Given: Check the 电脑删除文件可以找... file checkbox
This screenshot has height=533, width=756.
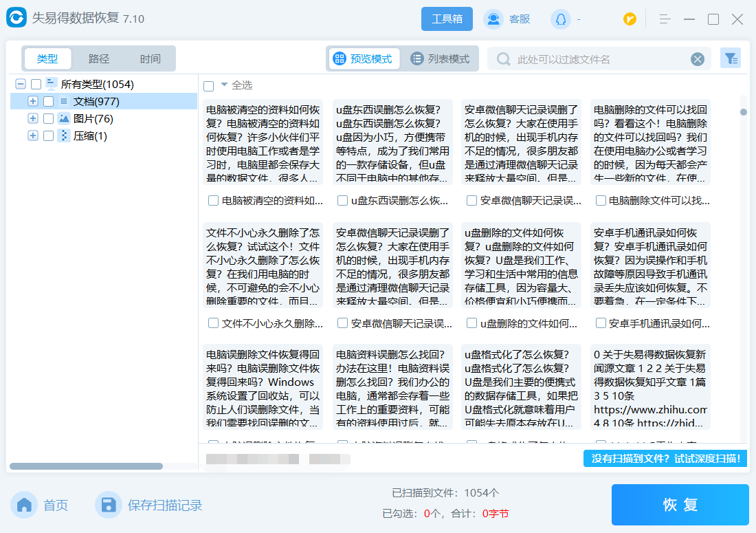Looking at the screenshot, I should (601, 200).
